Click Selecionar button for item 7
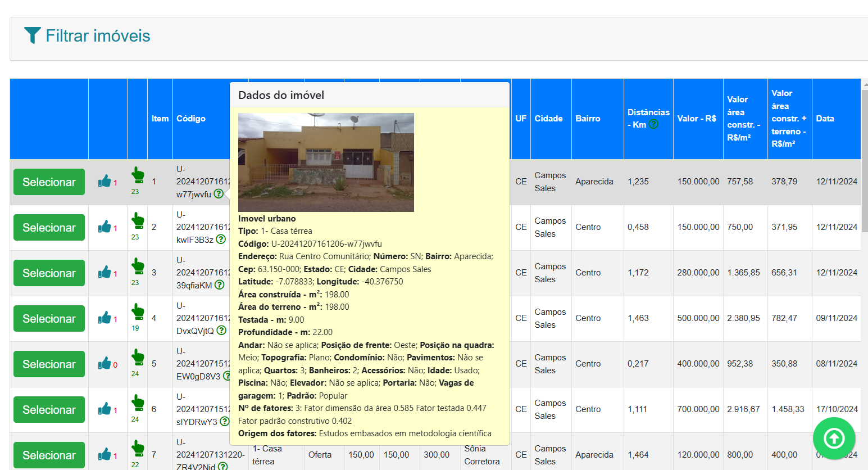This screenshot has width=868, height=470. click(49, 455)
